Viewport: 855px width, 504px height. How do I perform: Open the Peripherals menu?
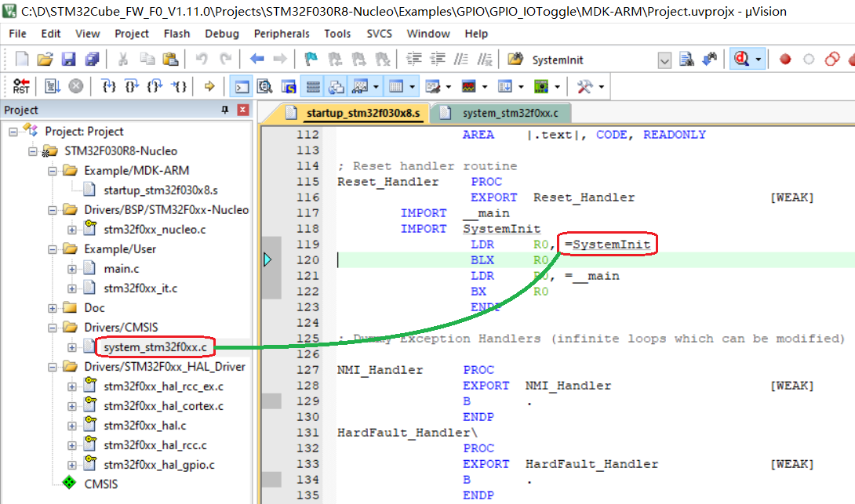(x=282, y=33)
